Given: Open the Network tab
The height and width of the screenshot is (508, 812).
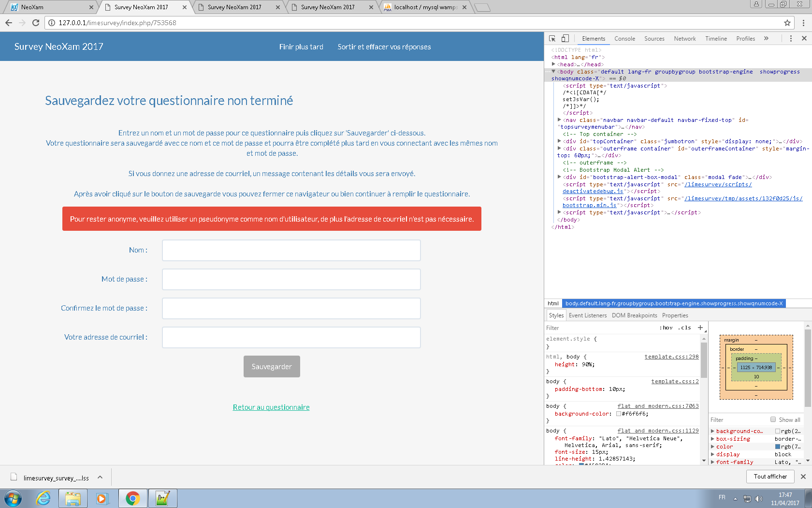Looking at the screenshot, I should 684,39.
